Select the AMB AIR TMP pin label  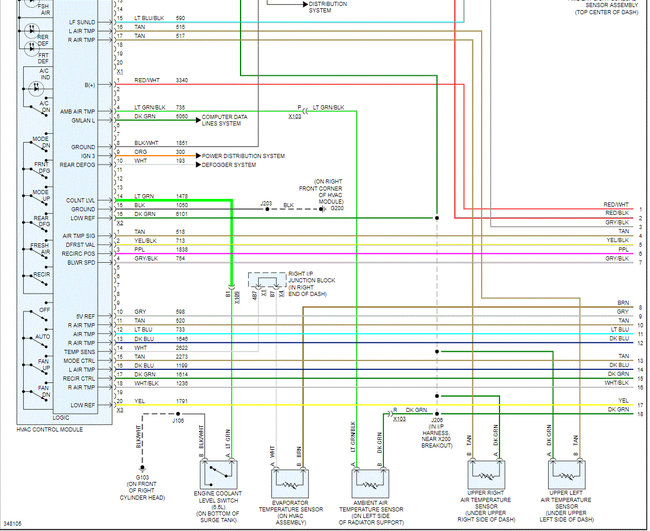78,112
